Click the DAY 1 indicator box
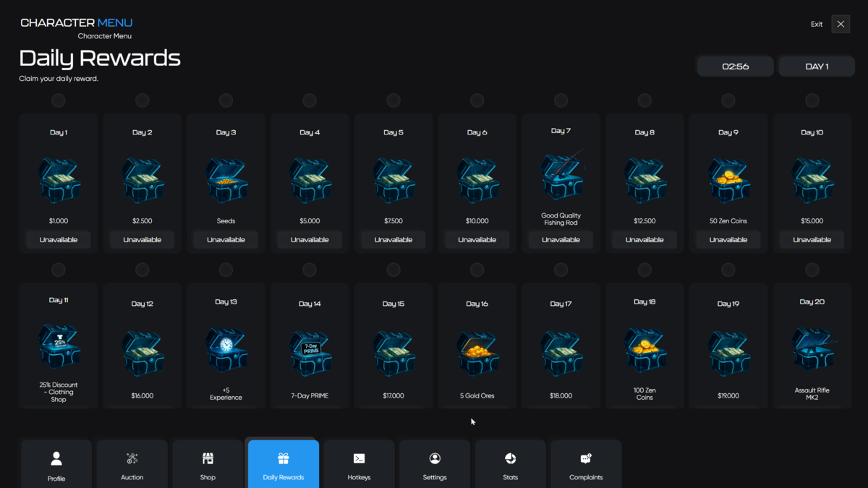This screenshot has height=488, width=868. 817,67
